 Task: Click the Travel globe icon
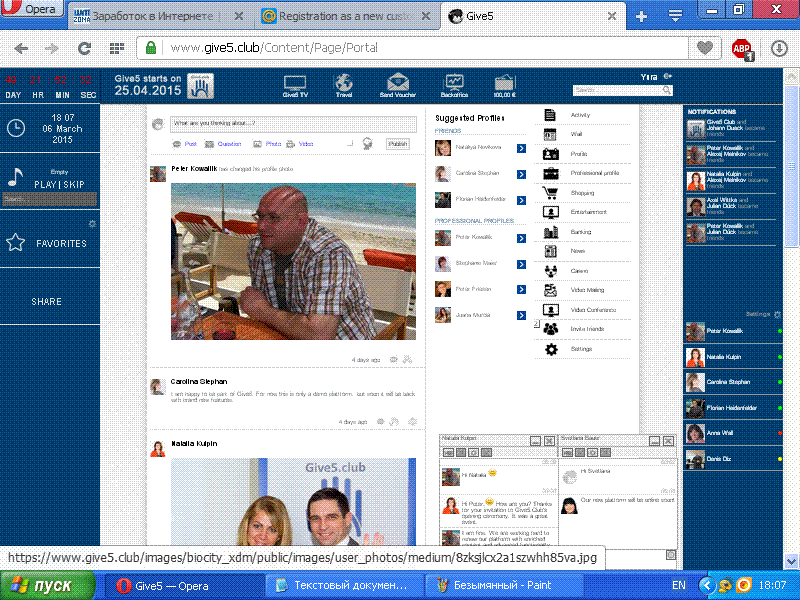[x=343, y=82]
